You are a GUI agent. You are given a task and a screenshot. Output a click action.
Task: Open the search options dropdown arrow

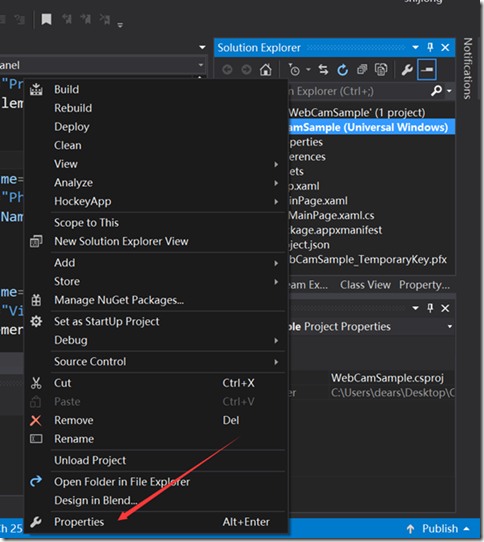click(x=449, y=91)
